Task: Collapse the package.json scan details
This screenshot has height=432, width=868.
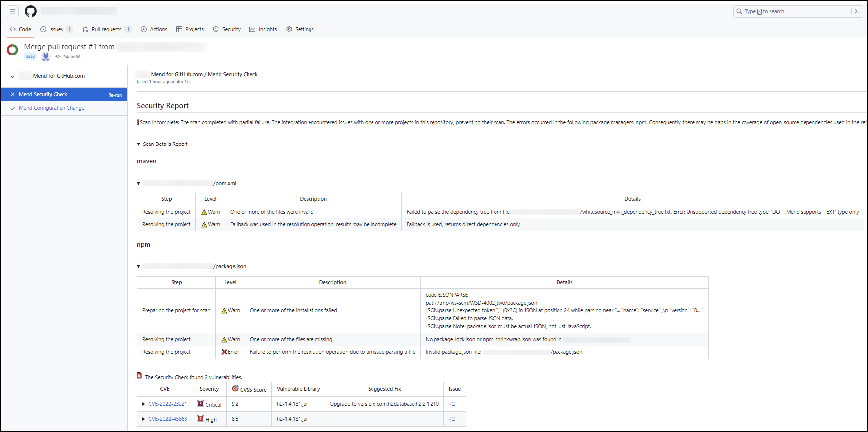Action: click(139, 266)
